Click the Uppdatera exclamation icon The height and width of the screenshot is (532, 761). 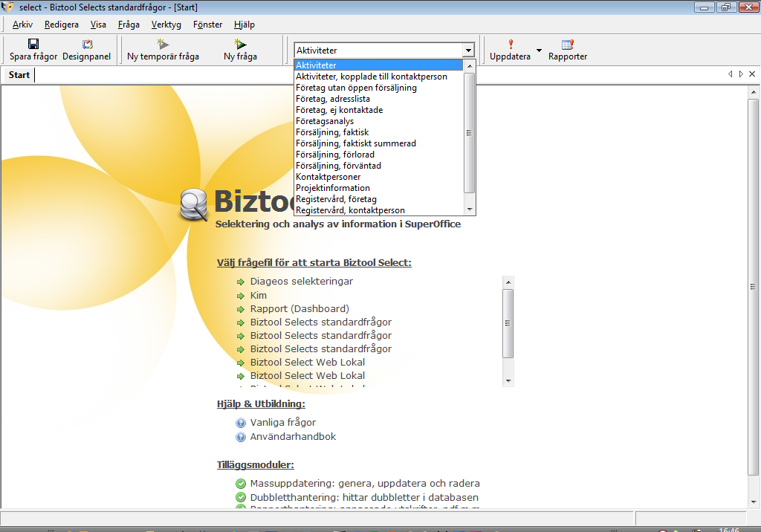[511, 44]
